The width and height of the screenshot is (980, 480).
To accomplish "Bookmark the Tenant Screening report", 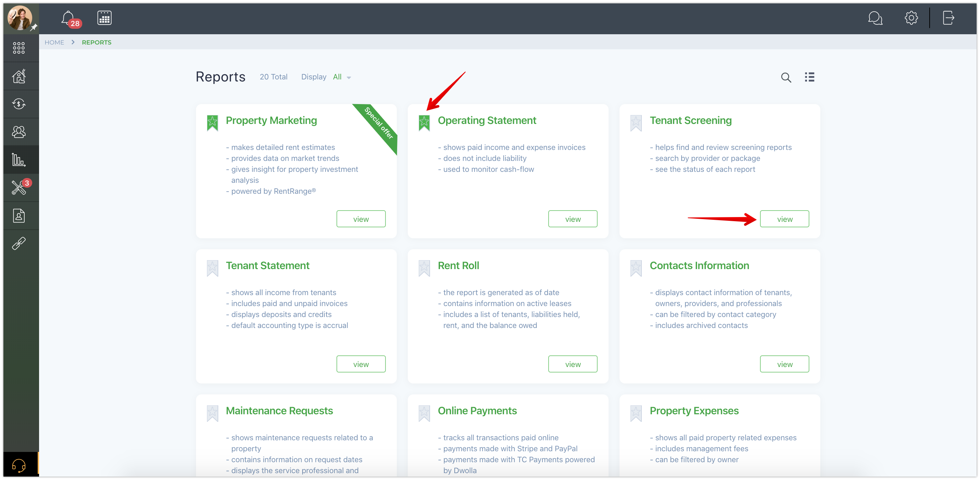I will (636, 123).
